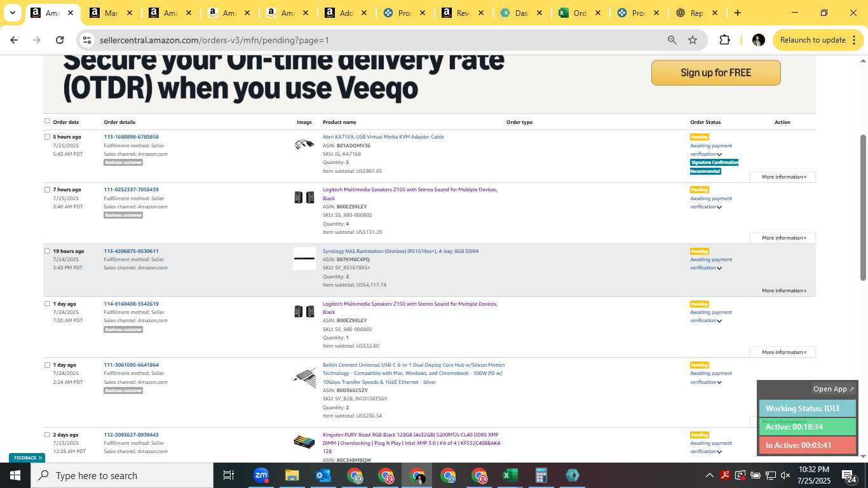Screen dimensions: 868x488
Task: Check the box for order 113-4206875-9530611
Action: [47, 251]
